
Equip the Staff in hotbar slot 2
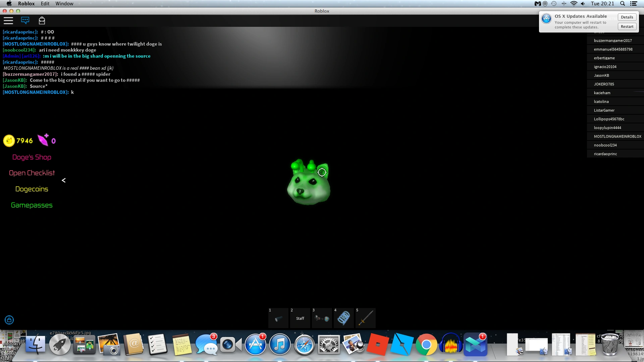(x=300, y=318)
